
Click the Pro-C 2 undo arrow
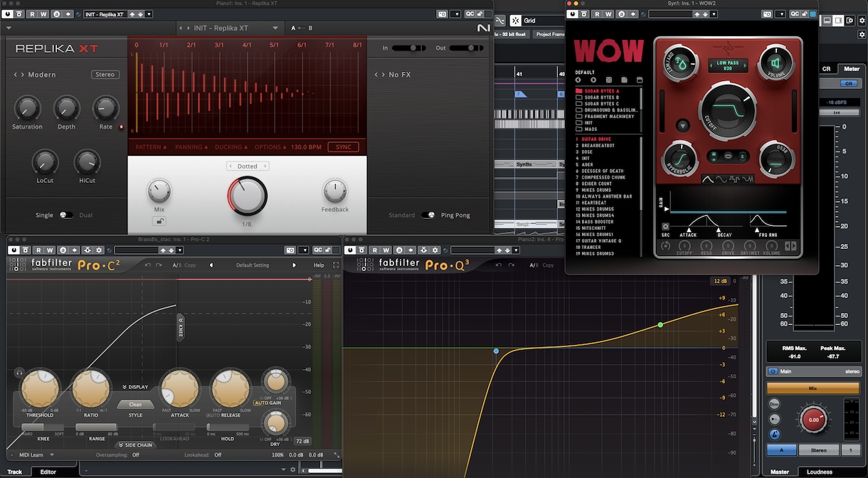149,265
